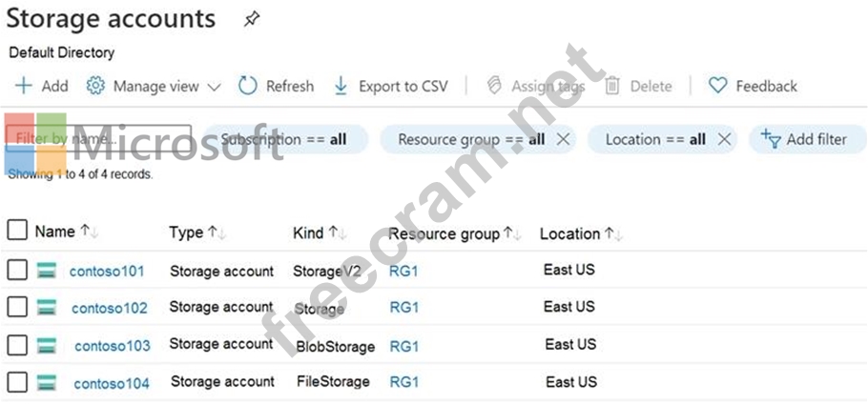This screenshot has height=404, width=868.
Task: Click the Kind column header text
Action: [x=308, y=232]
